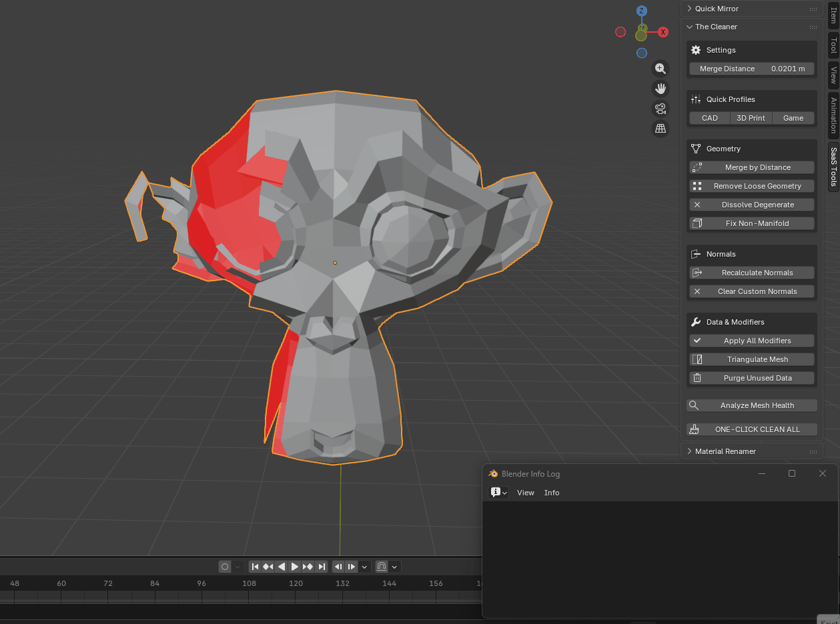Activate the pan view hand icon
Screen dimensions: 840x624
tap(661, 89)
